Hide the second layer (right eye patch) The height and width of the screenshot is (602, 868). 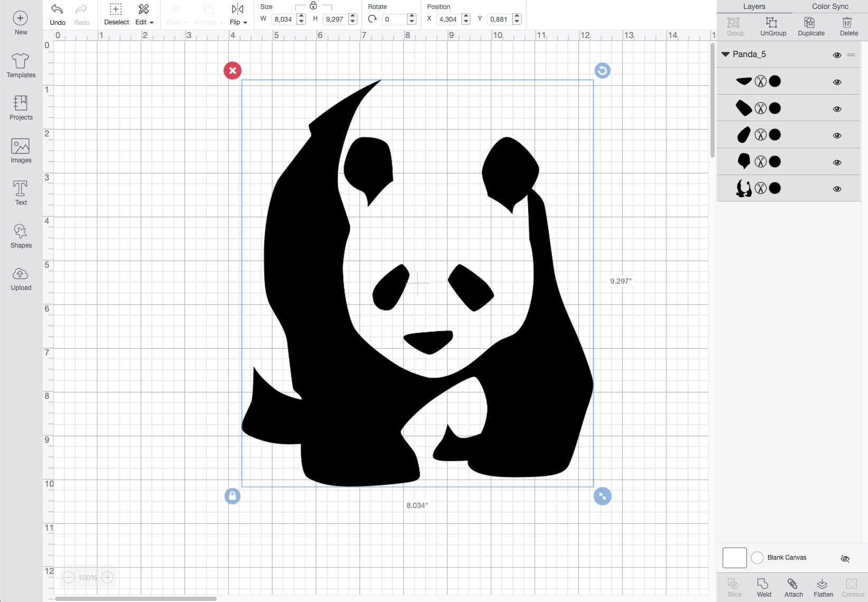point(837,109)
